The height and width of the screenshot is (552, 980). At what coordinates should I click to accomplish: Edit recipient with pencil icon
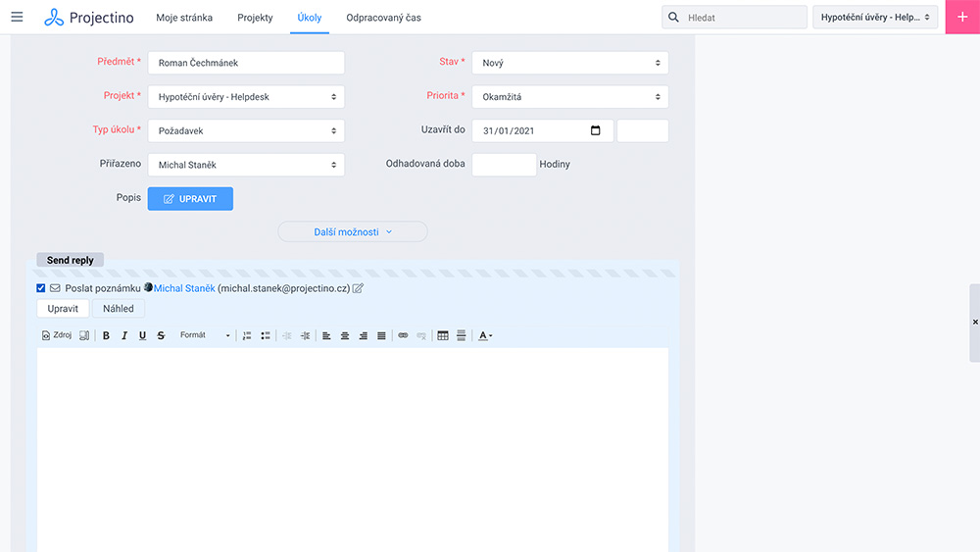coord(358,288)
